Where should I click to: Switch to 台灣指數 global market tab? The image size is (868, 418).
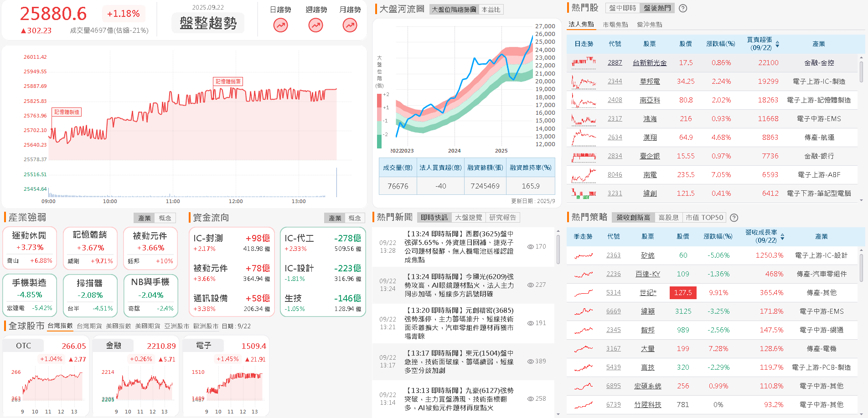[60, 326]
